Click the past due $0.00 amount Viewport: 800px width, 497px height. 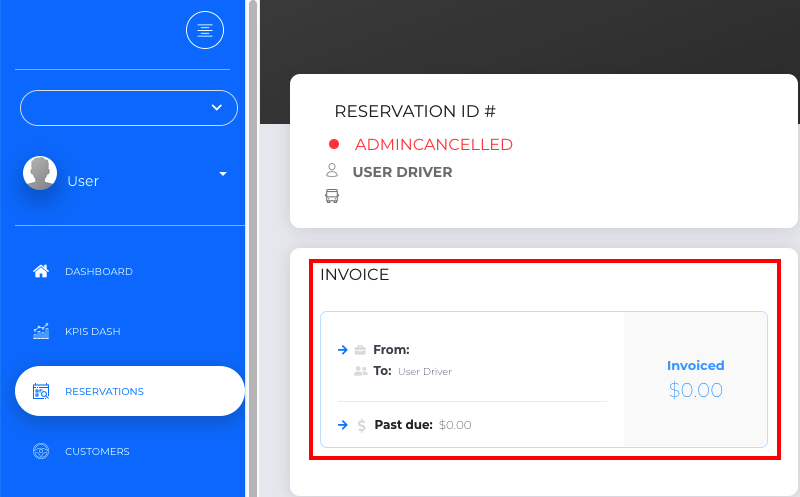click(455, 425)
